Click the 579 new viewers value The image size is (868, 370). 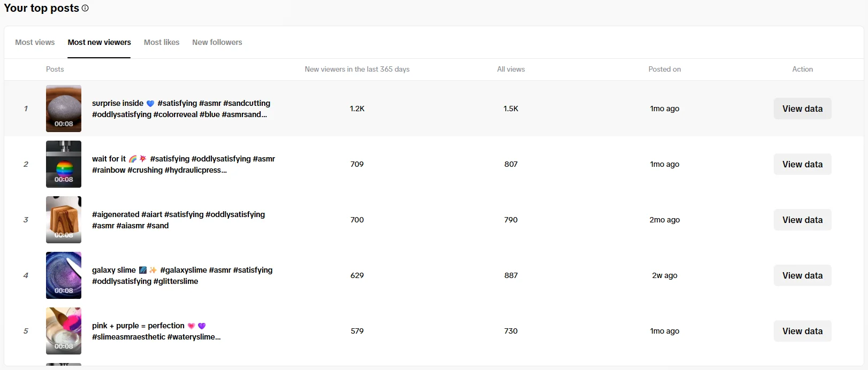pos(357,331)
